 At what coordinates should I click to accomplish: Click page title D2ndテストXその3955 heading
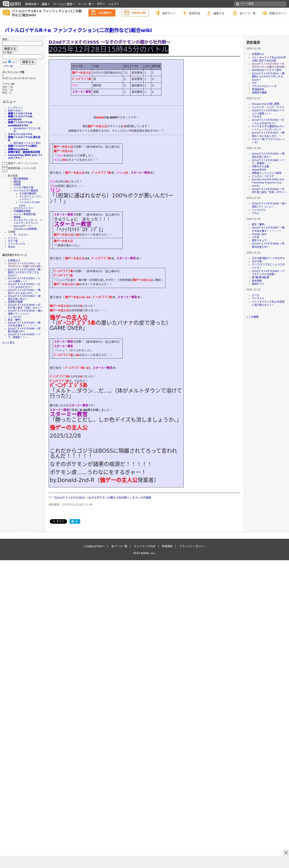pos(109,42)
